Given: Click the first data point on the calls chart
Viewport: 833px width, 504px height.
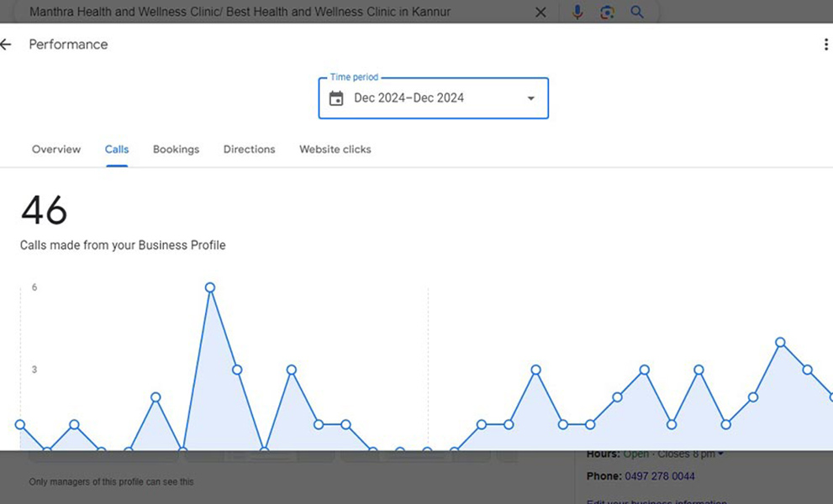Looking at the screenshot, I should [x=20, y=424].
